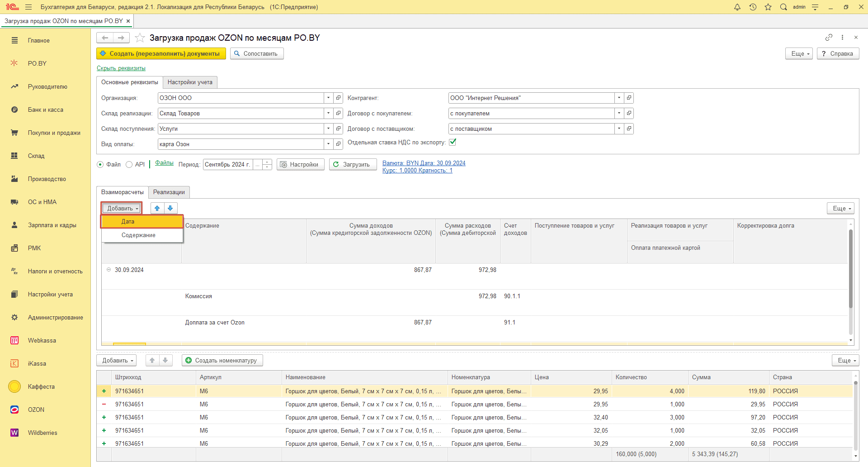Expand Договор с поставщиком dropdown

click(619, 129)
